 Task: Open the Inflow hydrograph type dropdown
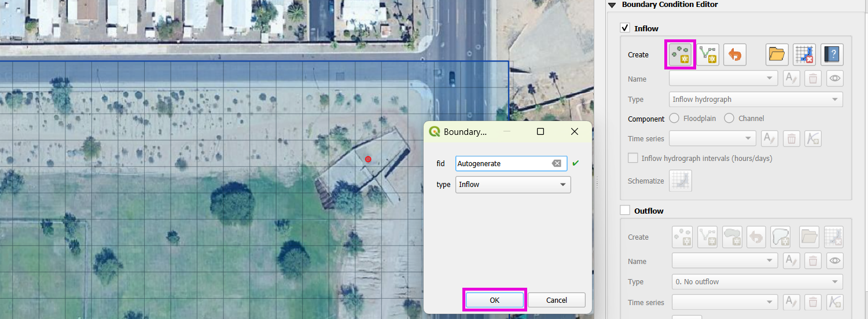click(755, 100)
